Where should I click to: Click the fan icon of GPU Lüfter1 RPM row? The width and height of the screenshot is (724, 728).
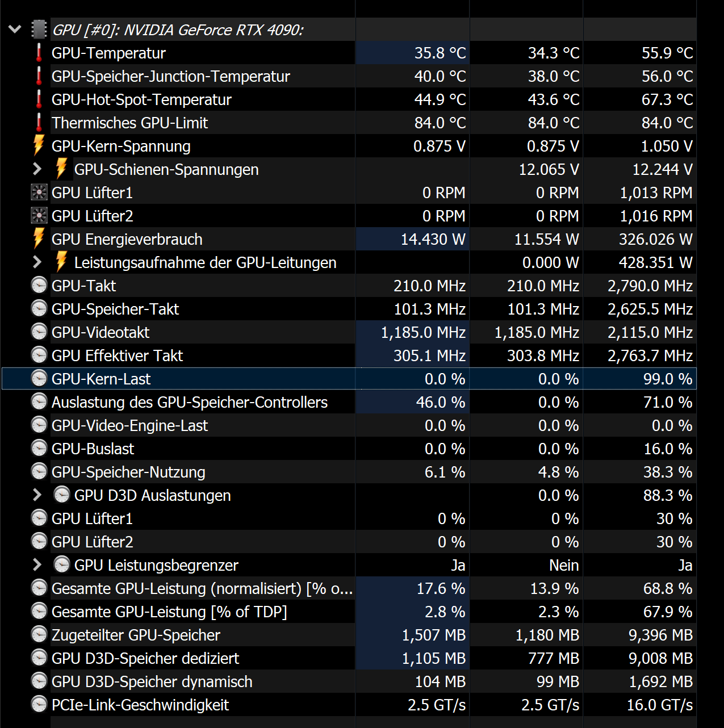point(39,193)
